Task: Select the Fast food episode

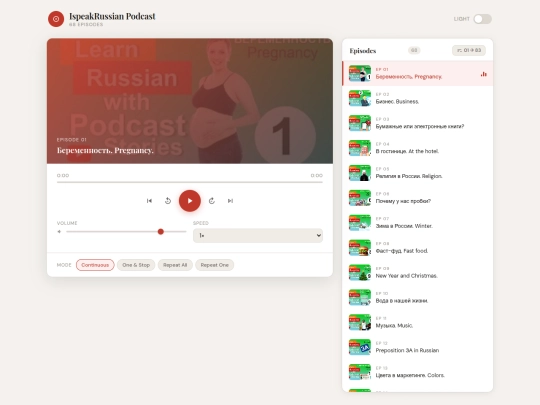Action: 417,248
